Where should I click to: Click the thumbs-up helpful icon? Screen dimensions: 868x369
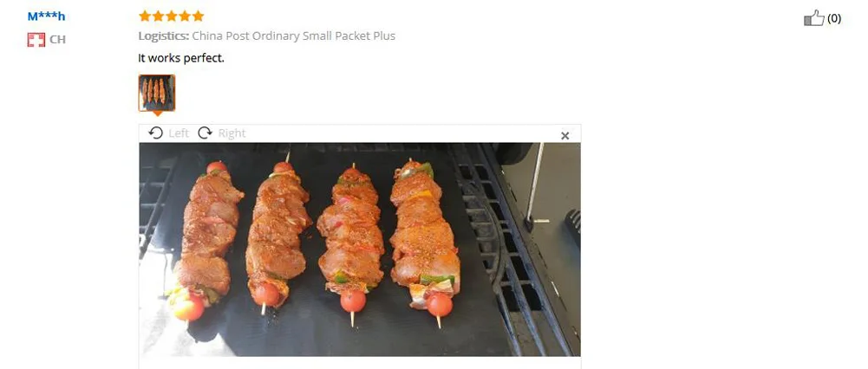tap(813, 17)
